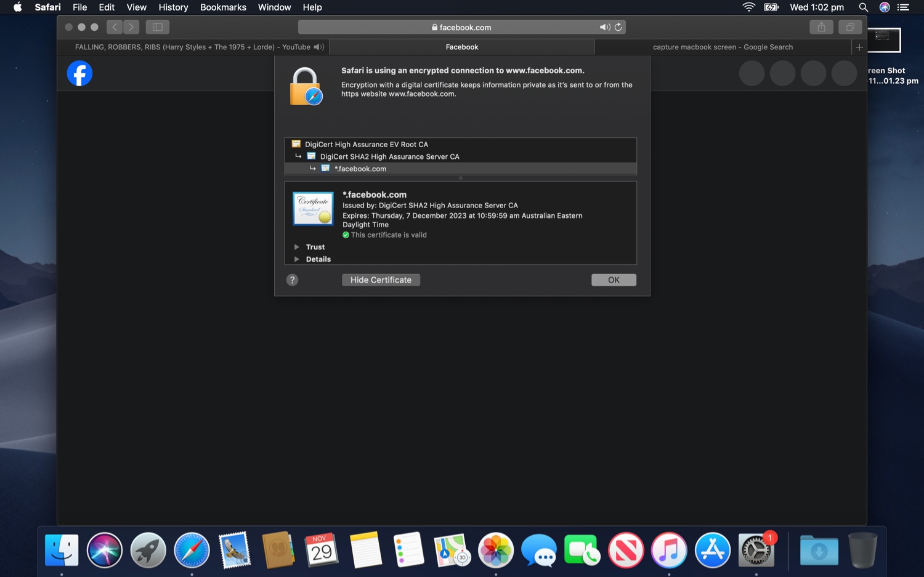Reload the facebook.com page
The image size is (924, 577).
pos(618,27)
